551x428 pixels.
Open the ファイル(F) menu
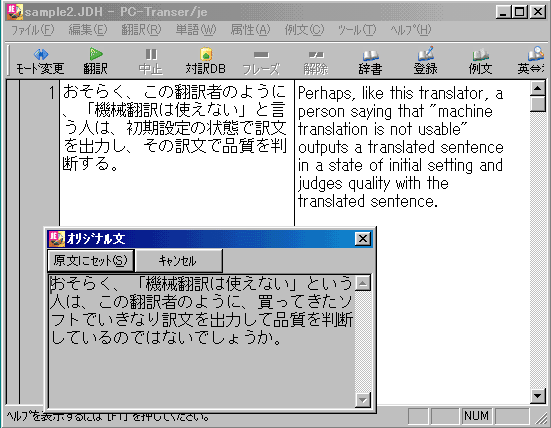pyautogui.click(x=32, y=30)
